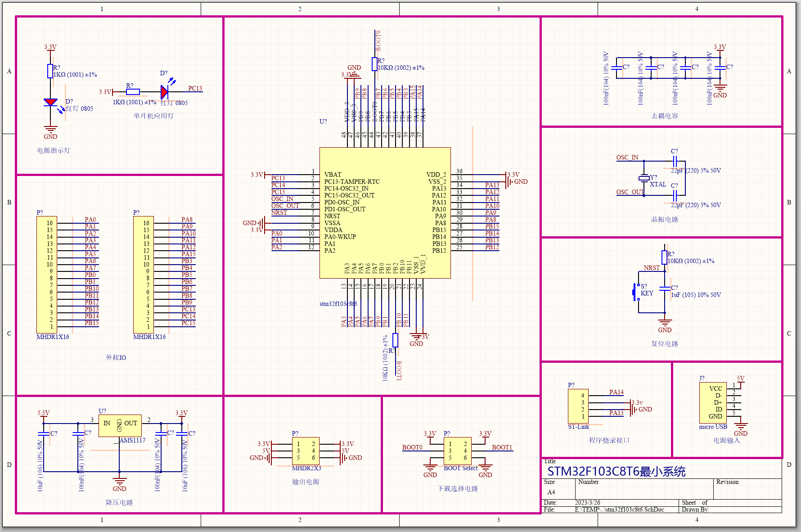Image resolution: width=801 pixels, height=532 pixels.
Task: Click the A4 size value in title block
Action: [x=551, y=492]
